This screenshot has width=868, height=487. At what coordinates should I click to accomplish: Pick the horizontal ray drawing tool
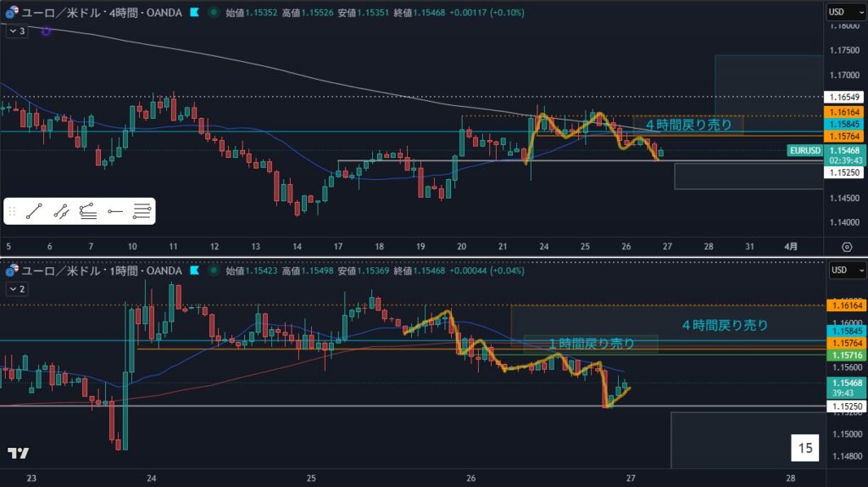[115, 211]
